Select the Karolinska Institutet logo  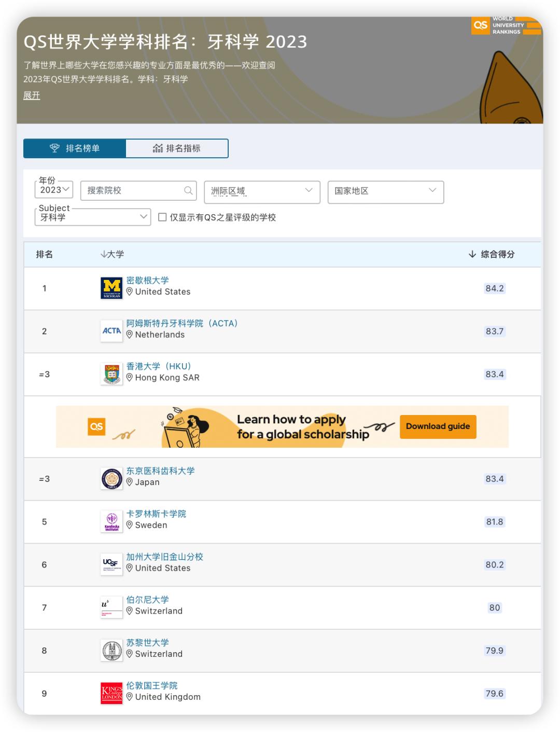[111, 521]
